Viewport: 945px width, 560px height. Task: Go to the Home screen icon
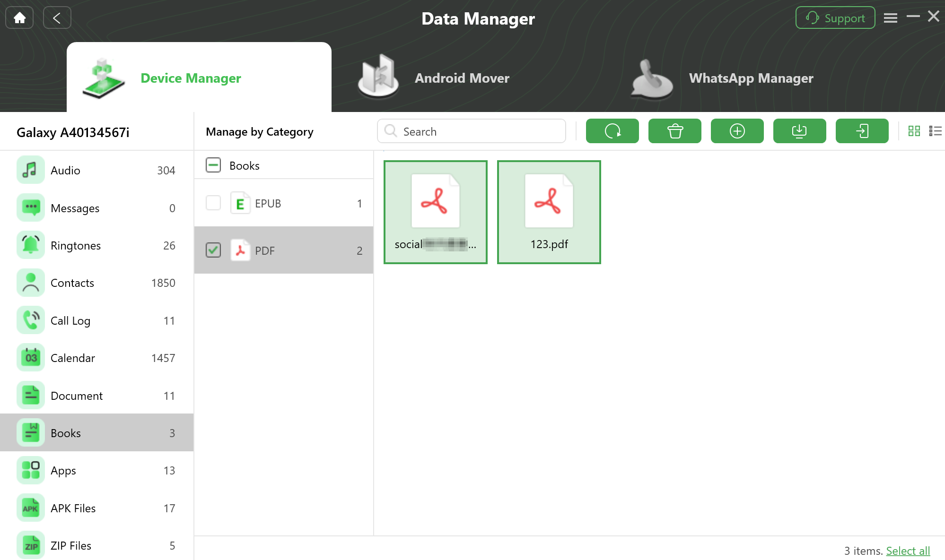(19, 18)
